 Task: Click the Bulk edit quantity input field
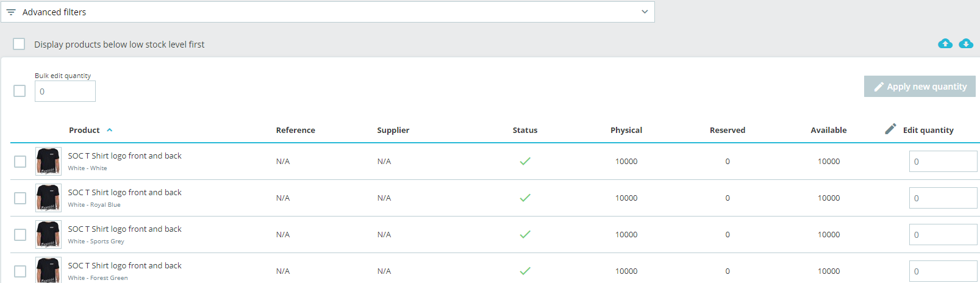[x=65, y=91]
